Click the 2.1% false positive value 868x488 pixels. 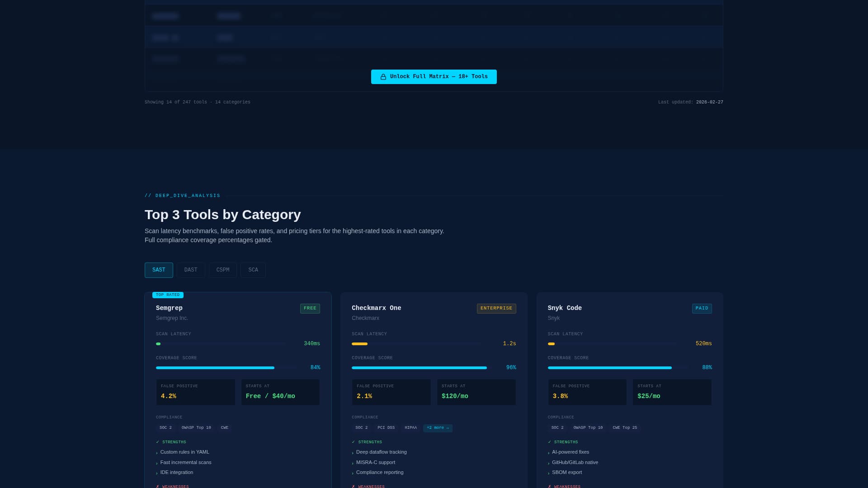[364, 396]
